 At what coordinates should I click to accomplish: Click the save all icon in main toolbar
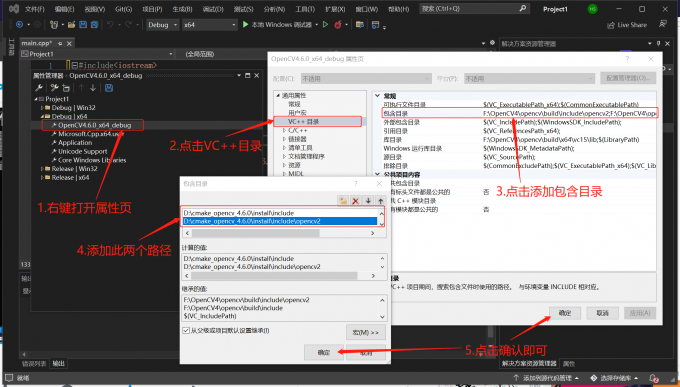point(95,25)
